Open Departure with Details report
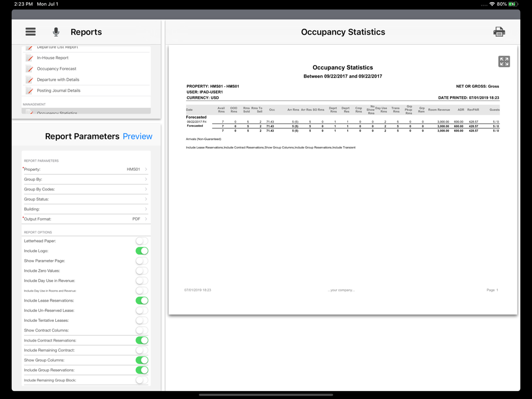The image size is (532, 399). coord(86,80)
